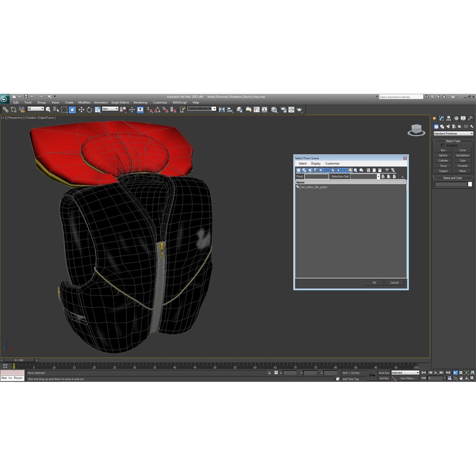
Task: Activate the Select and Move tool
Action: [x=81, y=110]
